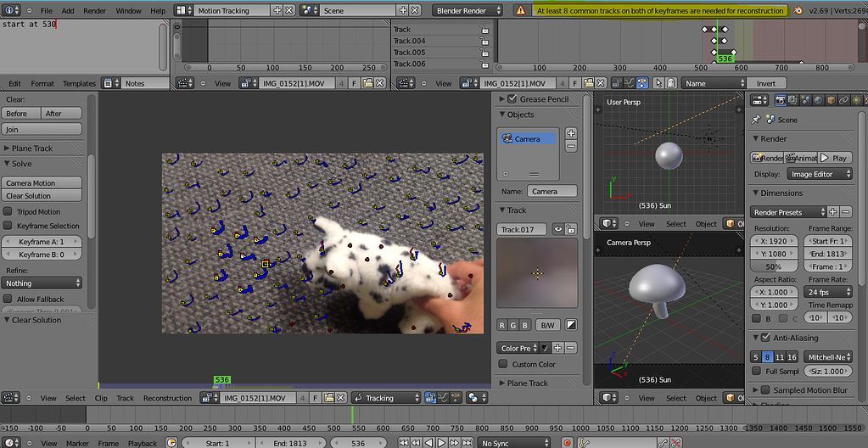This screenshot has width=868, height=448.
Task: Open the Clip menu
Action: click(x=101, y=398)
